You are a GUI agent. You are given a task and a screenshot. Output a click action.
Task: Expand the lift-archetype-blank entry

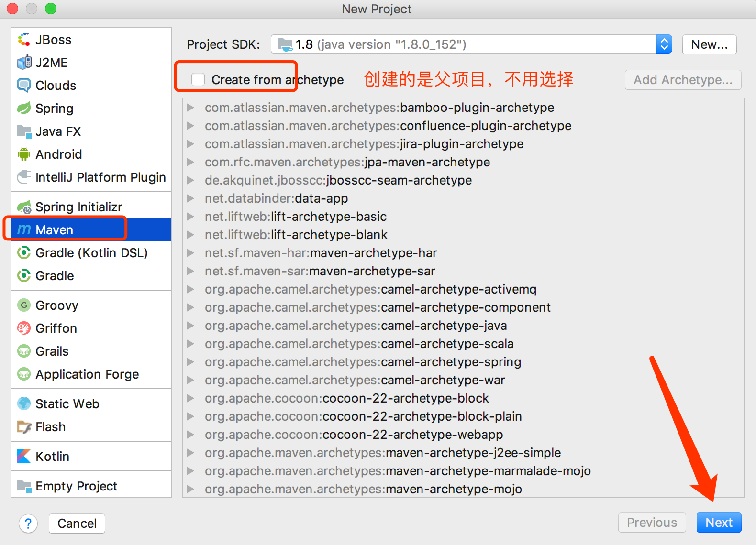[x=190, y=235]
